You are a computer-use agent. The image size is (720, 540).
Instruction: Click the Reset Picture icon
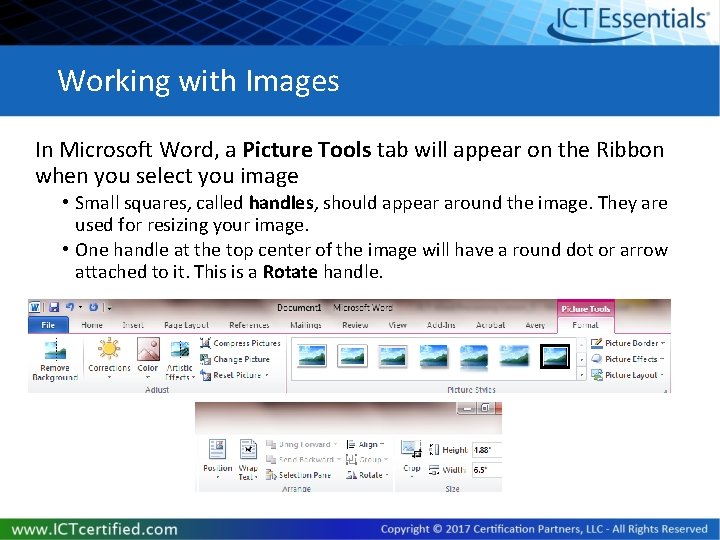205,375
